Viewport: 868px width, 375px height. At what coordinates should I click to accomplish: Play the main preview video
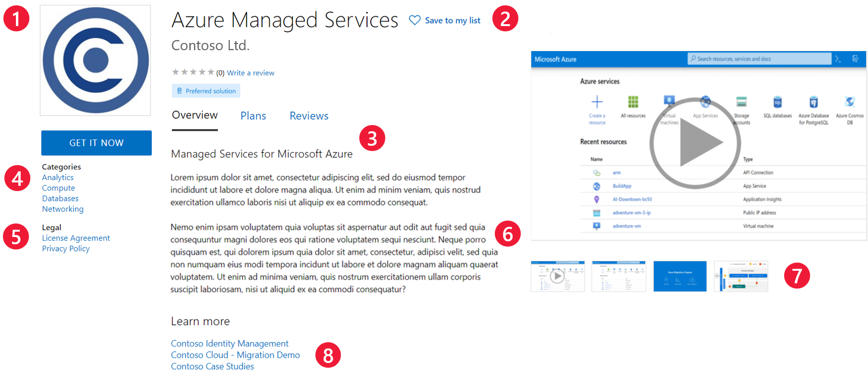pos(695,143)
